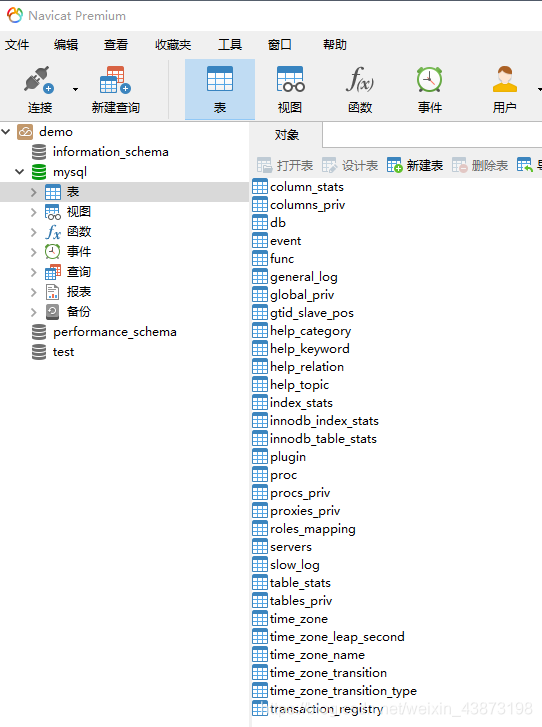542x727 pixels.
Task: Select the roles_mapping table
Action: [304, 529]
